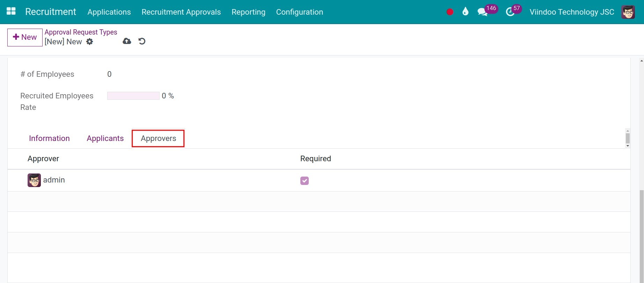Select the Approvers tab
Image resolution: width=644 pixels, height=283 pixels.
pyautogui.click(x=158, y=139)
